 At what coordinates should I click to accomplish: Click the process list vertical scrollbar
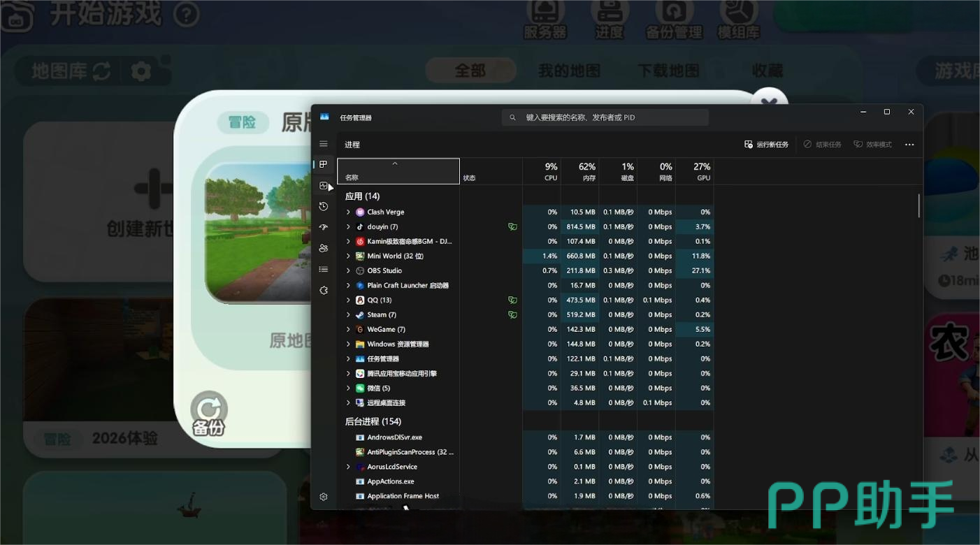pyautogui.click(x=918, y=206)
